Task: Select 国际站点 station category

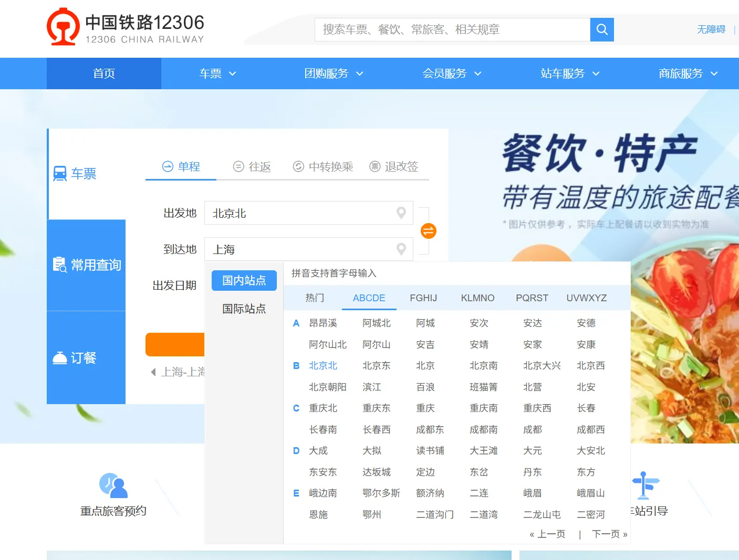Action: tap(244, 309)
